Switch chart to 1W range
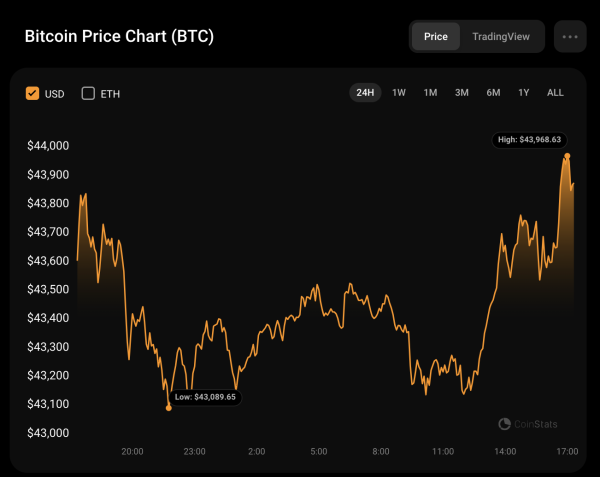 tap(399, 93)
